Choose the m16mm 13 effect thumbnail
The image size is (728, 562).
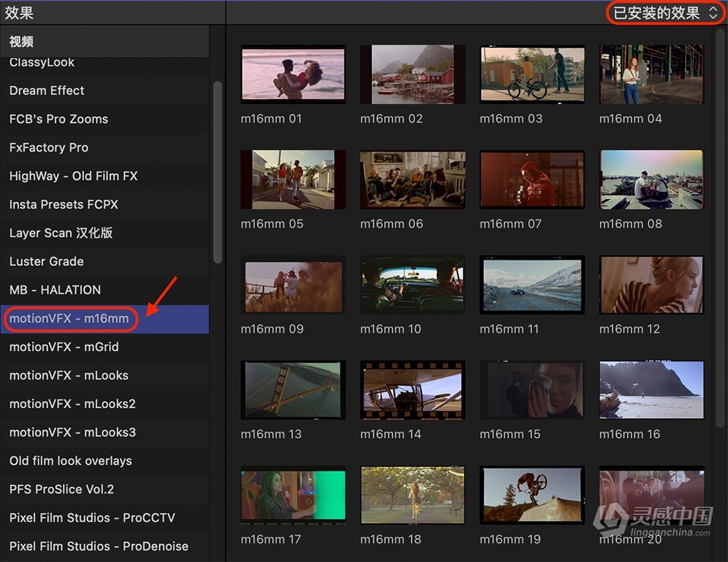click(x=293, y=390)
